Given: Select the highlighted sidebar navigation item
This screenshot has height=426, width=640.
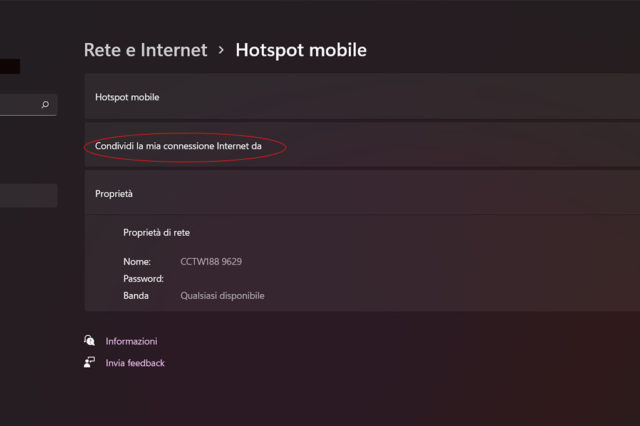Looking at the screenshot, I should 28,195.
